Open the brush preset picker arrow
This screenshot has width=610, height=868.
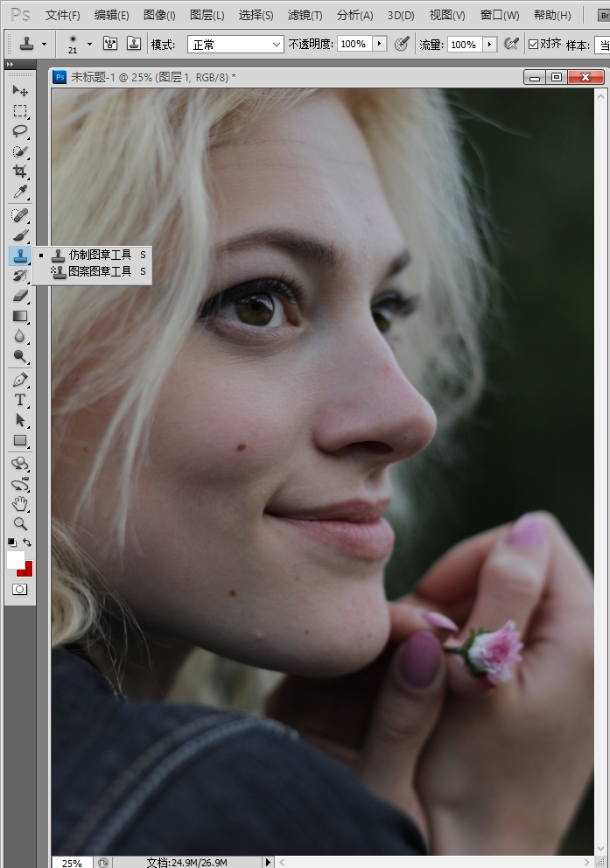click(x=89, y=44)
